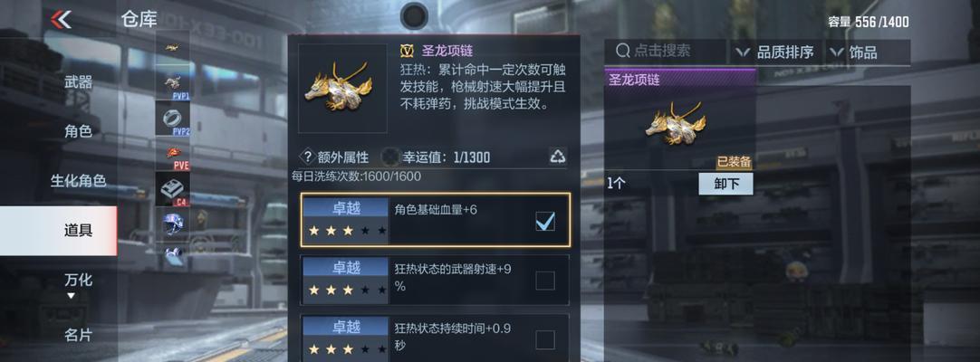Click the recycle icon beside 幸运值
Viewport: 980px width, 362px height.
click(x=558, y=156)
